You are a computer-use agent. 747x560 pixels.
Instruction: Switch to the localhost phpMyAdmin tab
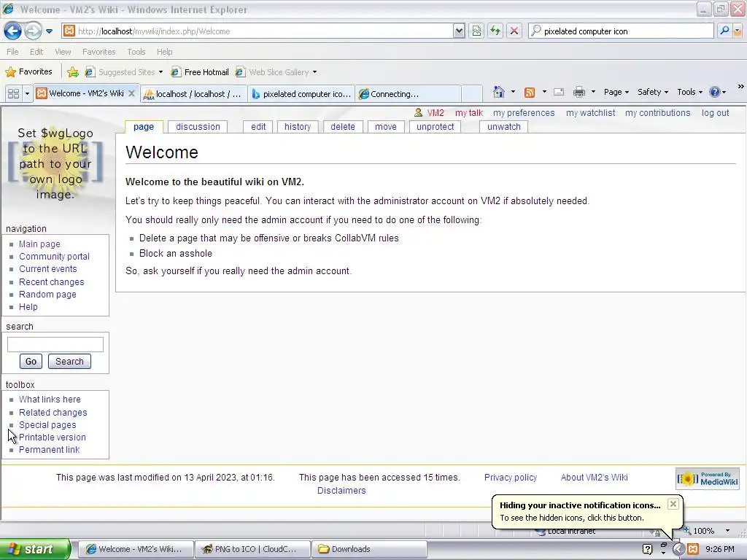[194, 94]
